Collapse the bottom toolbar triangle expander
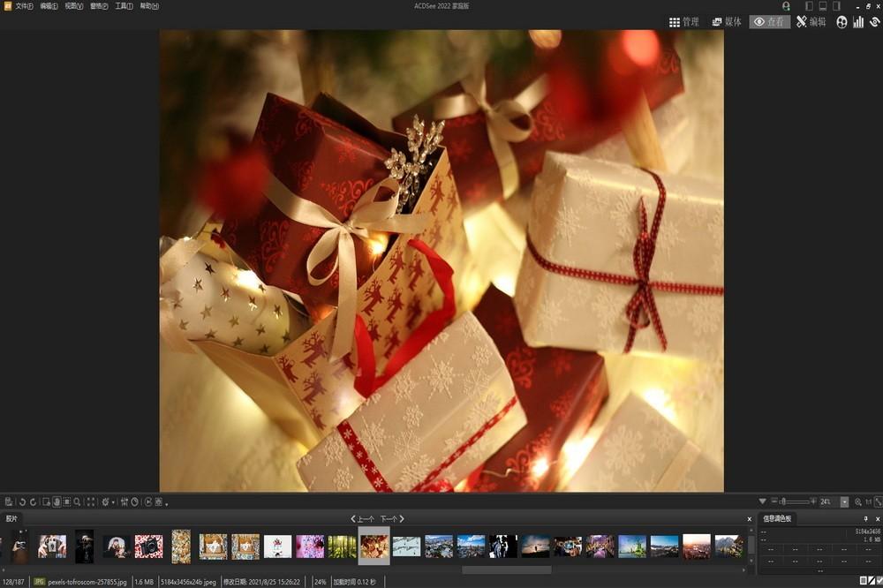Image resolution: width=883 pixels, height=588 pixels. pos(762,501)
